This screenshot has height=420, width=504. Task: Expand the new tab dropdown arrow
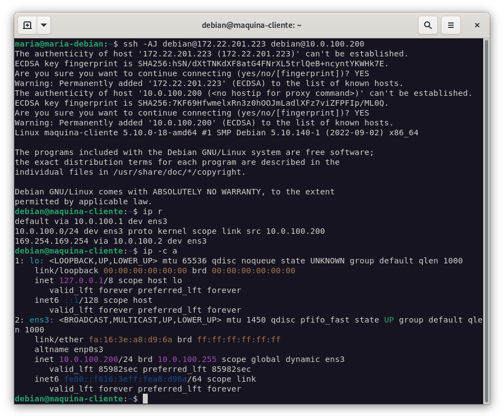click(x=44, y=25)
